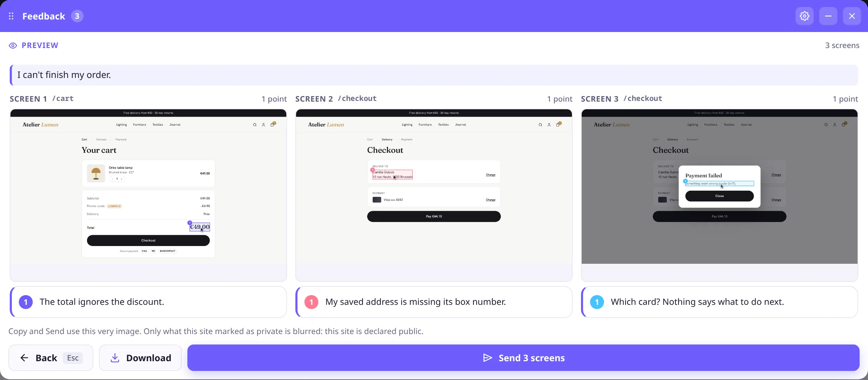This screenshot has height=380, width=868.
Task: Click the Lighting menu in Screen 1 screenshot
Action: pos(122,125)
